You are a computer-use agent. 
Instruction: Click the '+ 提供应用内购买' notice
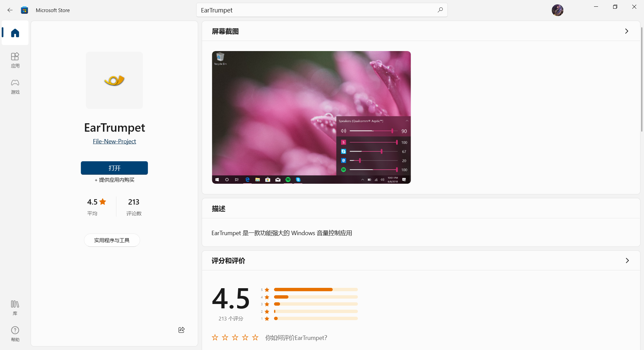coord(114,180)
